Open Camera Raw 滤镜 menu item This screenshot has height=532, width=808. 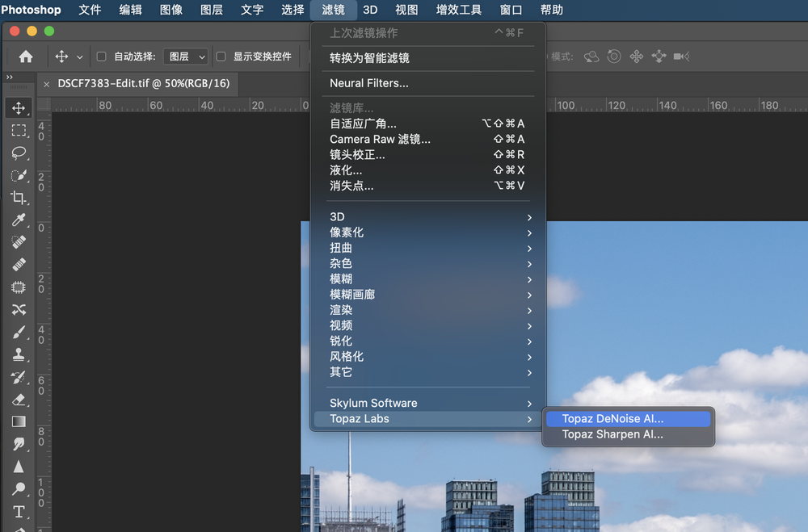[429, 139]
